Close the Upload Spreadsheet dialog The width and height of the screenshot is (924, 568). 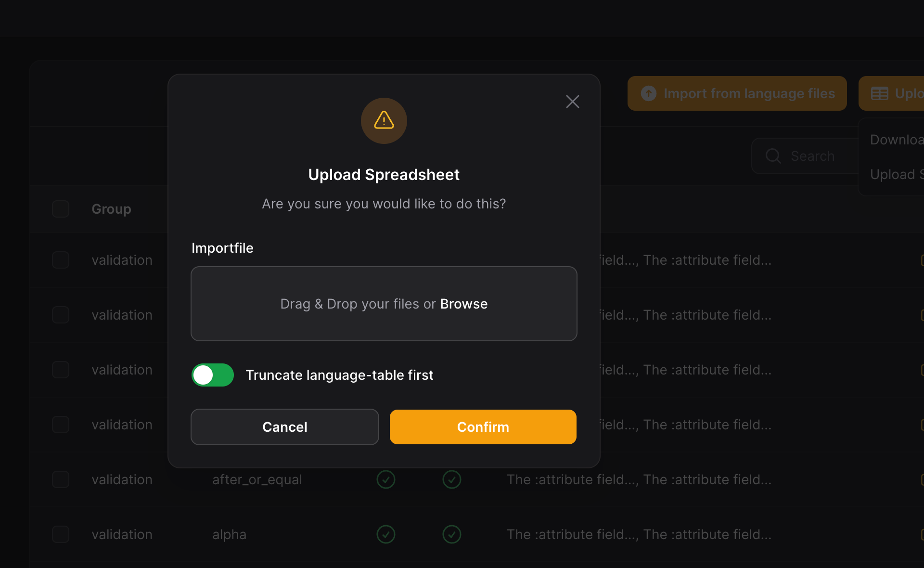click(x=572, y=102)
